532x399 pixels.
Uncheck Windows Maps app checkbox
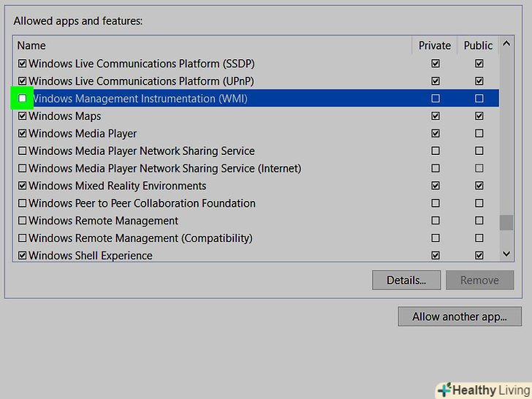click(x=22, y=115)
